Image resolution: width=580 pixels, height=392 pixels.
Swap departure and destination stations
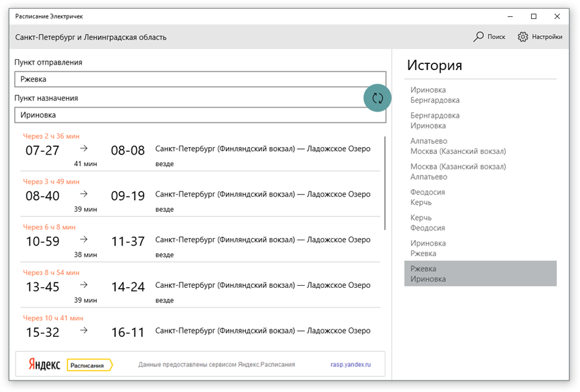(377, 98)
